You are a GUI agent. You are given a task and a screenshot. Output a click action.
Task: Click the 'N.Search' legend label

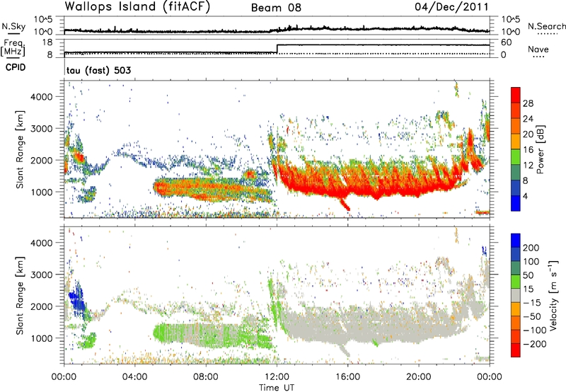click(x=546, y=26)
